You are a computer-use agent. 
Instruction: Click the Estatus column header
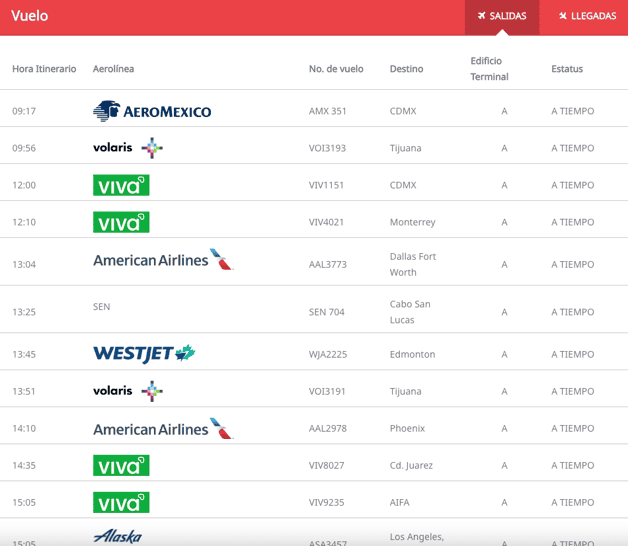567,69
